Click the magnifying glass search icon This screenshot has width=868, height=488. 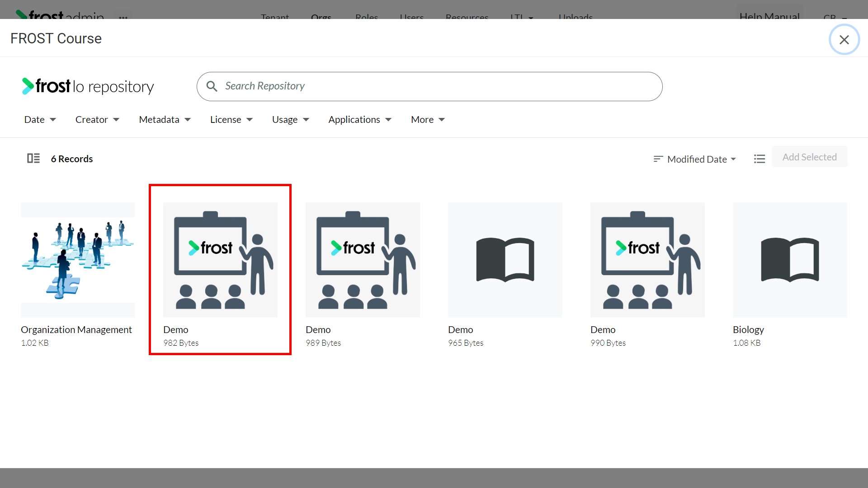(x=212, y=86)
